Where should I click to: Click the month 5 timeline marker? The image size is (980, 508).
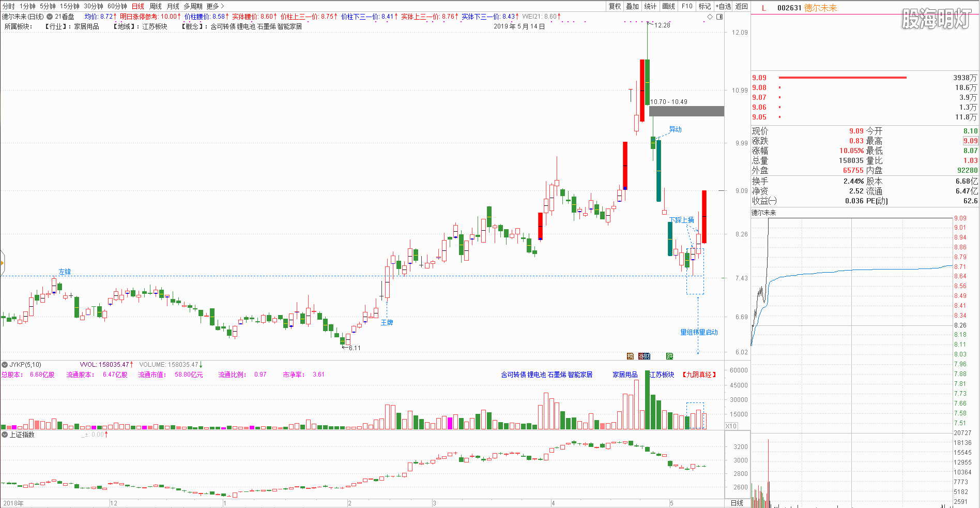click(671, 503)
